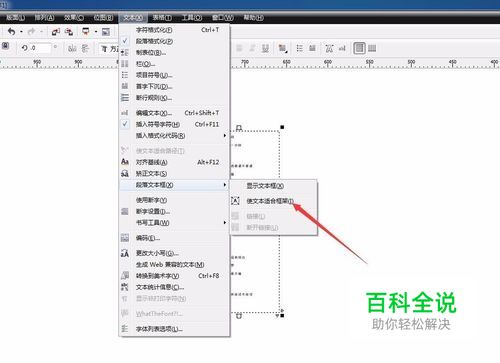Viewport: 500px width, 363px height.
Task: Expand the 插入格式化代码(R) submenu
Action: pos(225,136)
